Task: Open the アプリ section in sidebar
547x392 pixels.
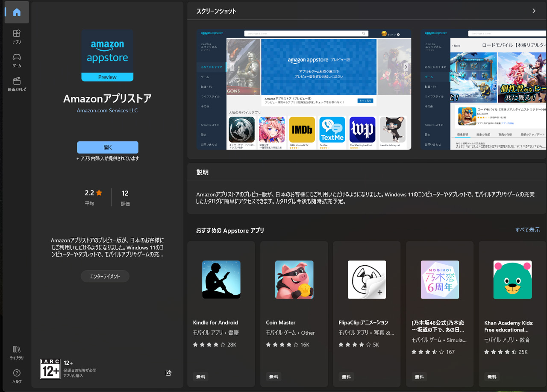Action: (x=17, y=36)
